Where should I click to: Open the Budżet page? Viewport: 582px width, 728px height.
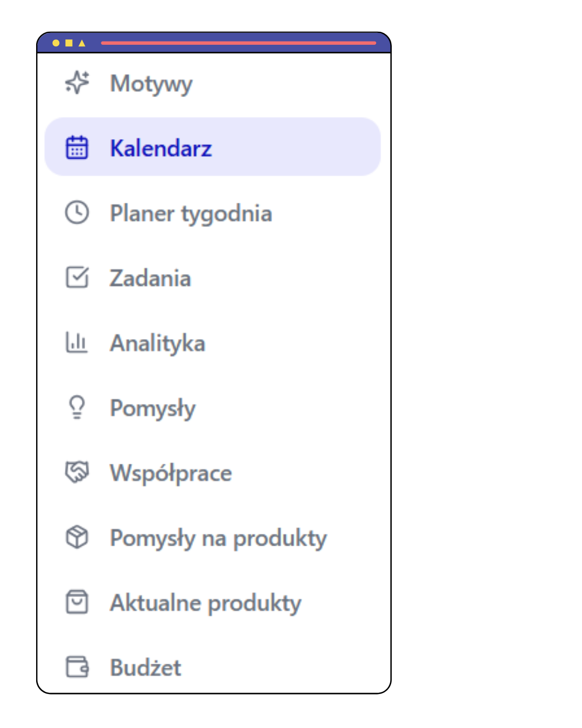[x=145, y=668]
